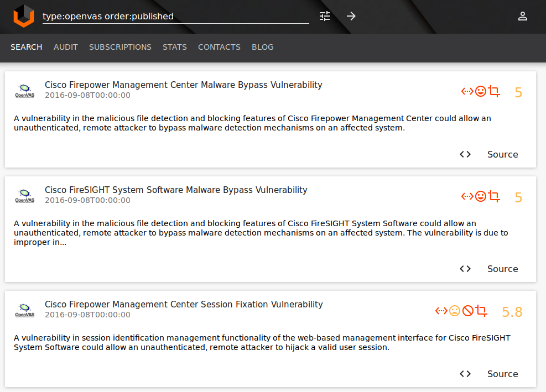
Task: Go to SUBSCRIPTIONS tab
Action: click(x=120, y=47)
